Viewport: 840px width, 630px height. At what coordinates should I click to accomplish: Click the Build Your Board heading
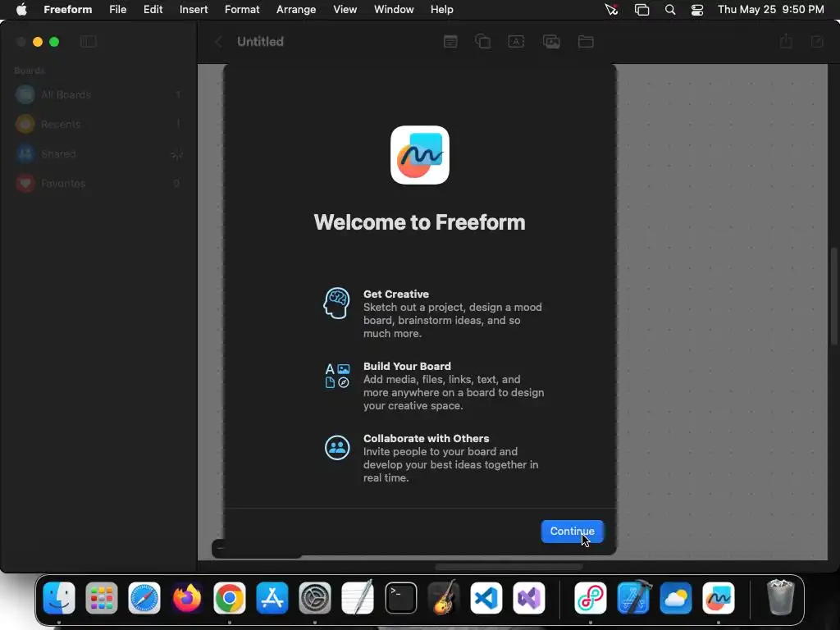tap(407, 367)
